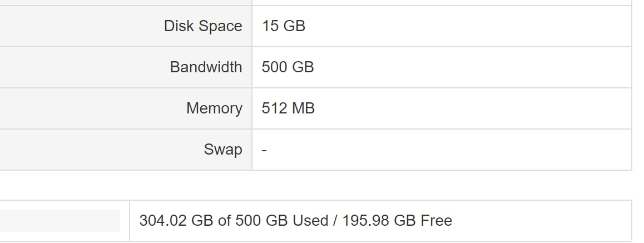Click the "Bandwidth" row label
The height and width of the screenshot is (243, 644).
[x=206, y=67]
